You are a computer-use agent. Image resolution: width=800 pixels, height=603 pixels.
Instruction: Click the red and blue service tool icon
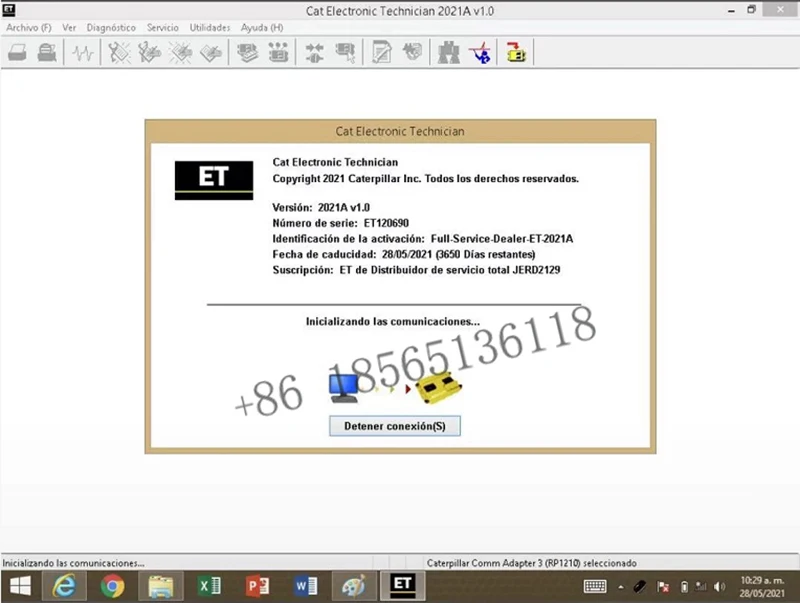coord(480,53)
